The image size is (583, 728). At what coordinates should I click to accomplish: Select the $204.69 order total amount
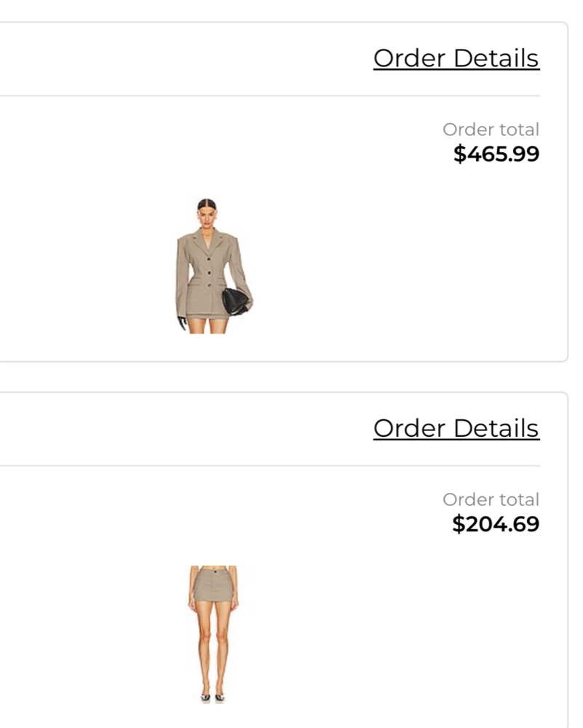click(496, 523)
